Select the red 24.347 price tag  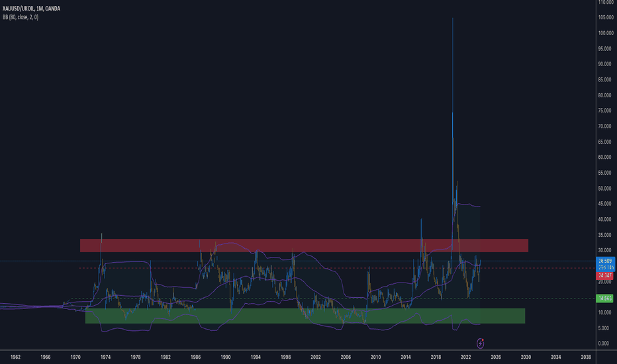tap(605, 275)
